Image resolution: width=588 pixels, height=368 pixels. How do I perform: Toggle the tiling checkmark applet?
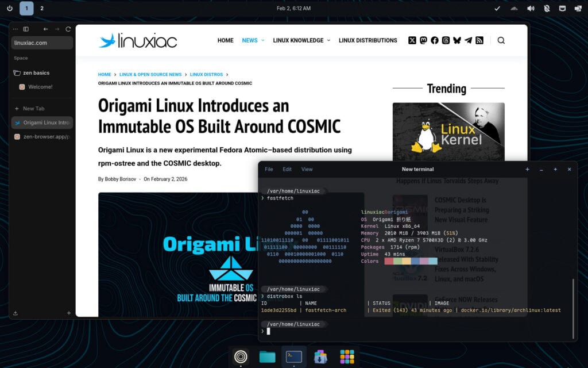point(498,8)
